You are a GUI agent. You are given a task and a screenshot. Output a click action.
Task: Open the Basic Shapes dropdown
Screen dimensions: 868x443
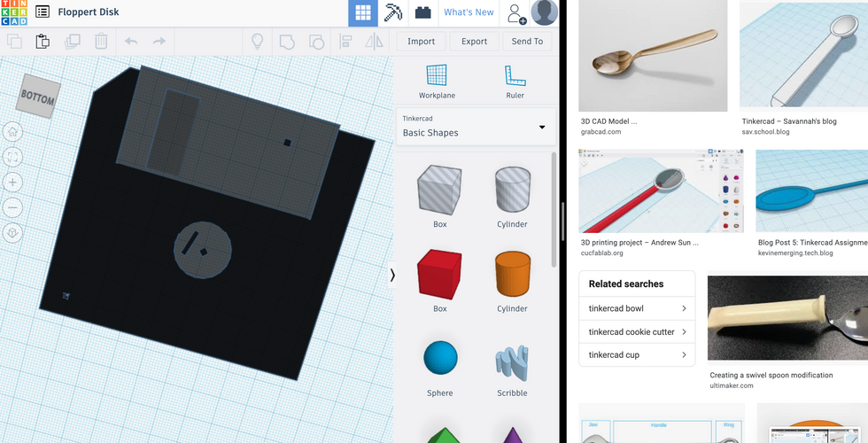point(476,127)
